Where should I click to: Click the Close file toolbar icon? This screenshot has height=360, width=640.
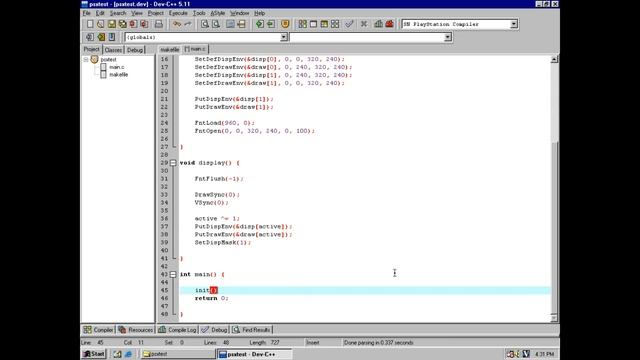(133, 24)
